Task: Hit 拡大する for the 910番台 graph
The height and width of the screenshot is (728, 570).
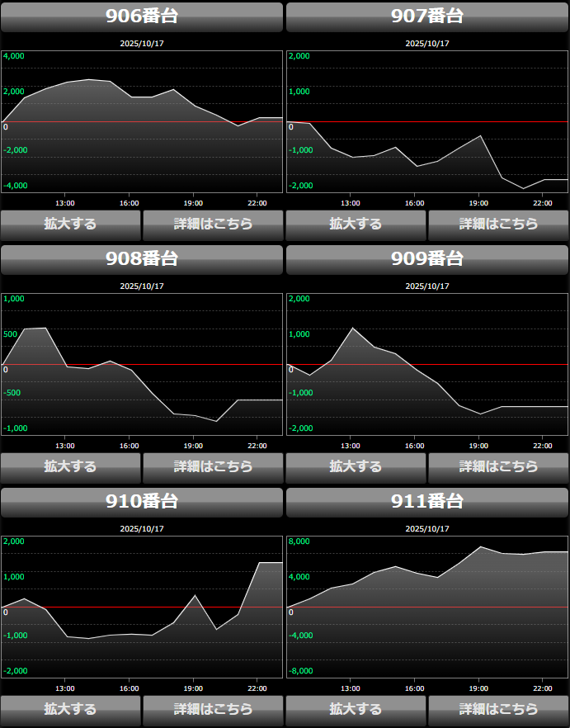Action: tap(70, 709)
